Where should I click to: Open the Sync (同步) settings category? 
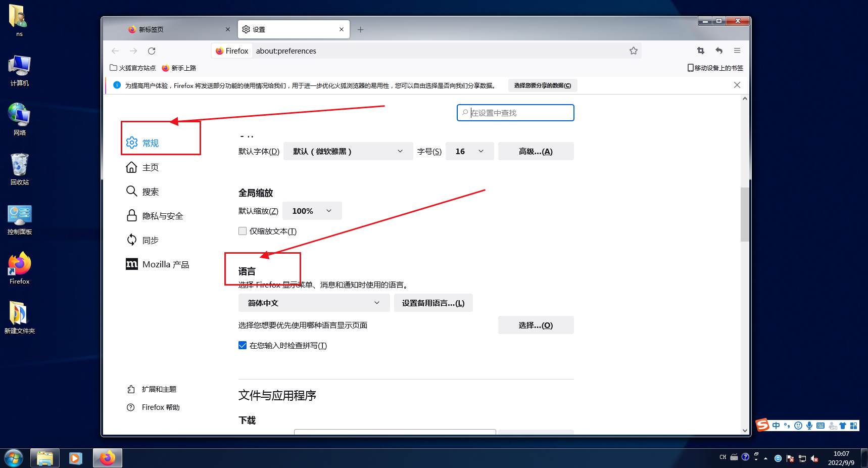pos(142,240)
